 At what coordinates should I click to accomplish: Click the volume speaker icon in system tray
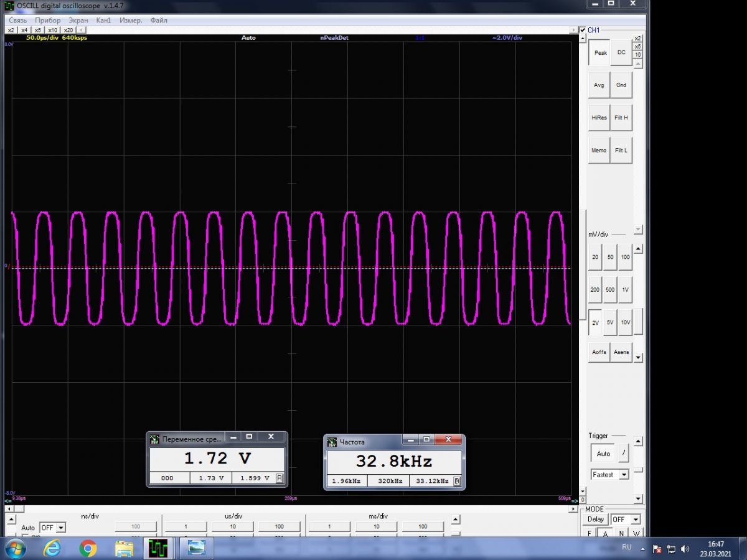click(x=685, y=549)
